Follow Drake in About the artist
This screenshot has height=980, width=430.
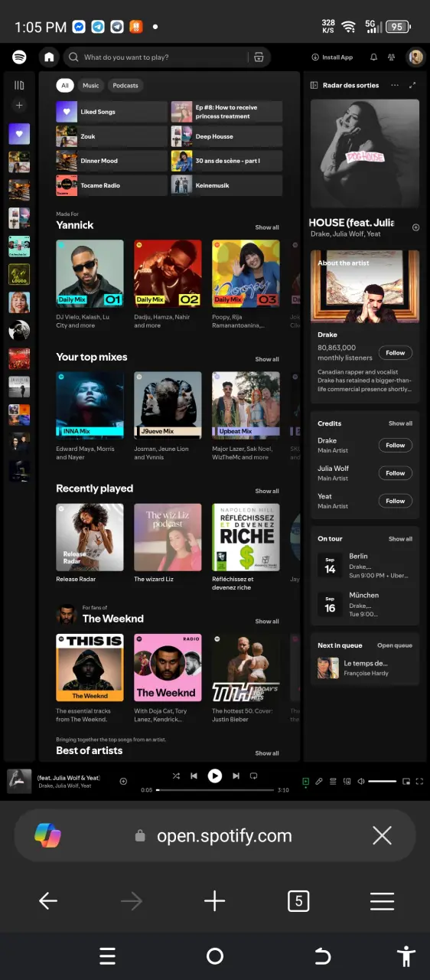[x=396, y=353]
